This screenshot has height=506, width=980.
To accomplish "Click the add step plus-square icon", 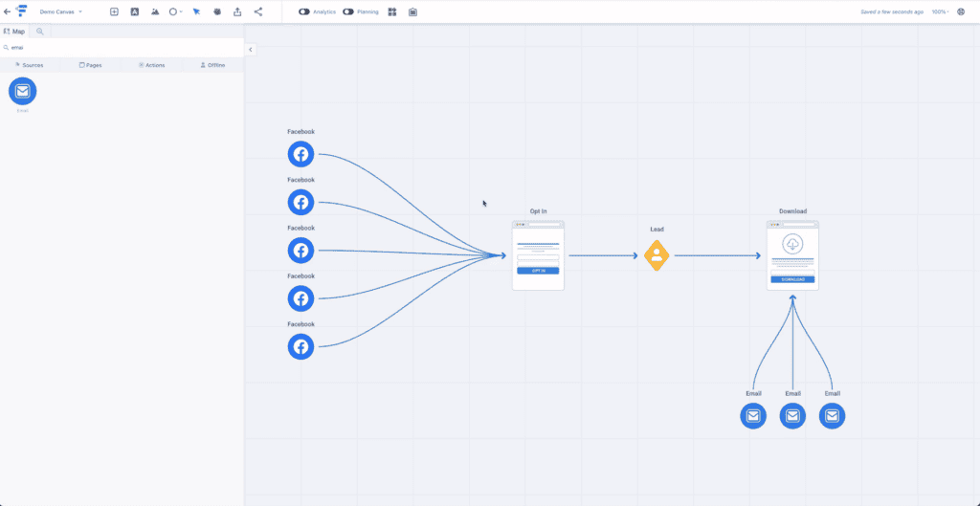I will click(114, 11).
